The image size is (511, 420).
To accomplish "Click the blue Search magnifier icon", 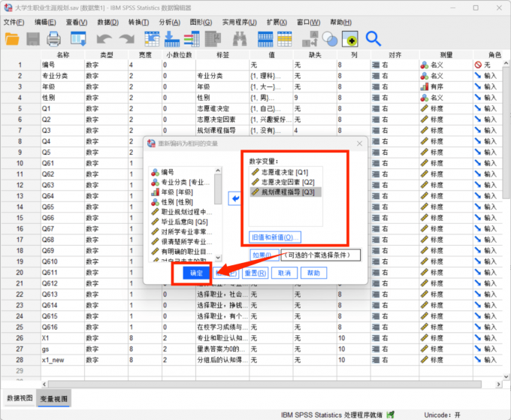I will pyautogui.click(x=373, y=39).
